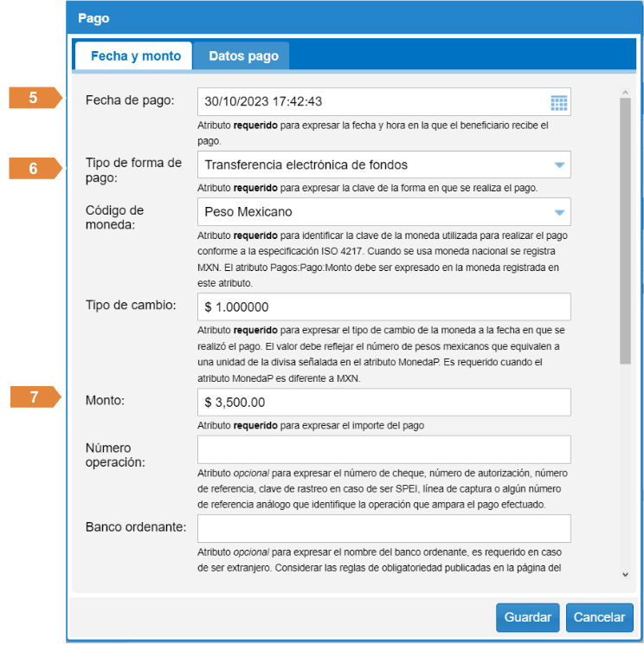This screenshot has height=645, width=644.
Task: Expand the Código de moneda dropdown
Action: click(x=559, y=211)
